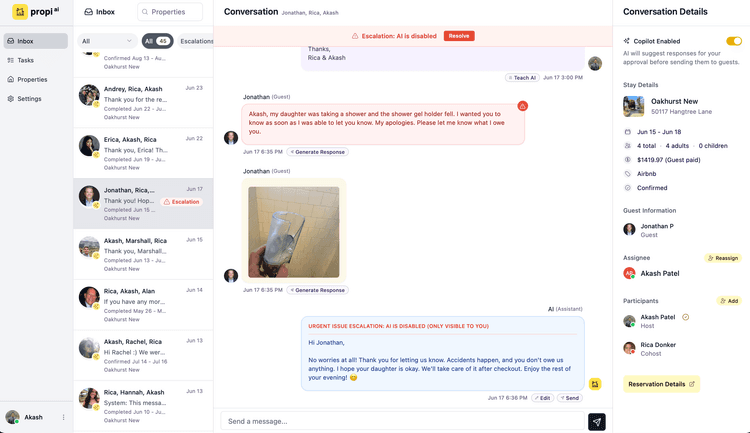Click Rica Donker cohost avatar
750x433 pixels.
[629, 348]
